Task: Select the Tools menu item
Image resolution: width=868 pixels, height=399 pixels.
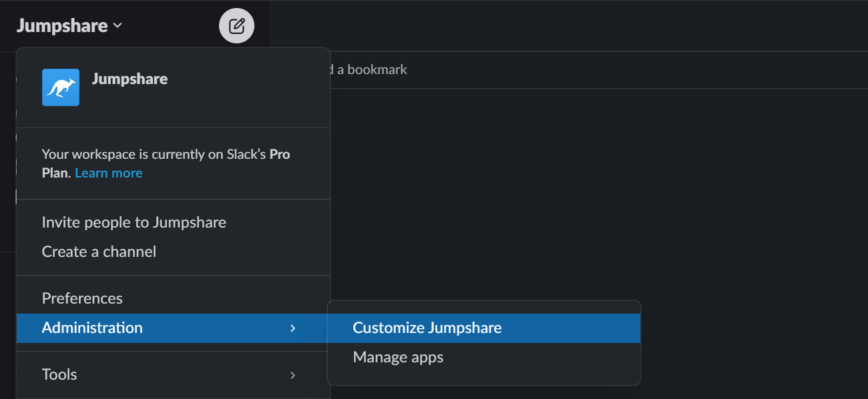Action: 59,374
